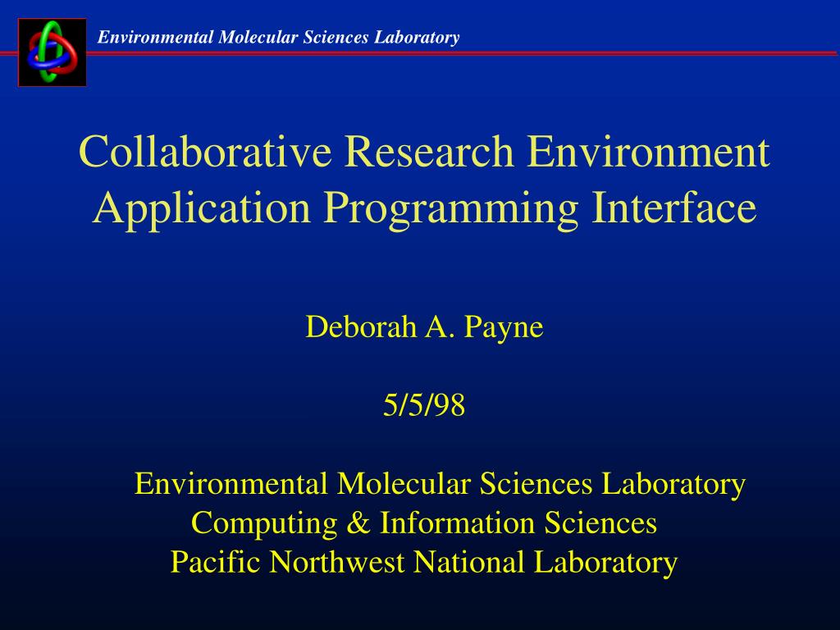Click yellow 'Environmental Molecular Sciences Laboratory' affiliation line
The height and width of the screenshot is (630, 840).
[440, 484]
